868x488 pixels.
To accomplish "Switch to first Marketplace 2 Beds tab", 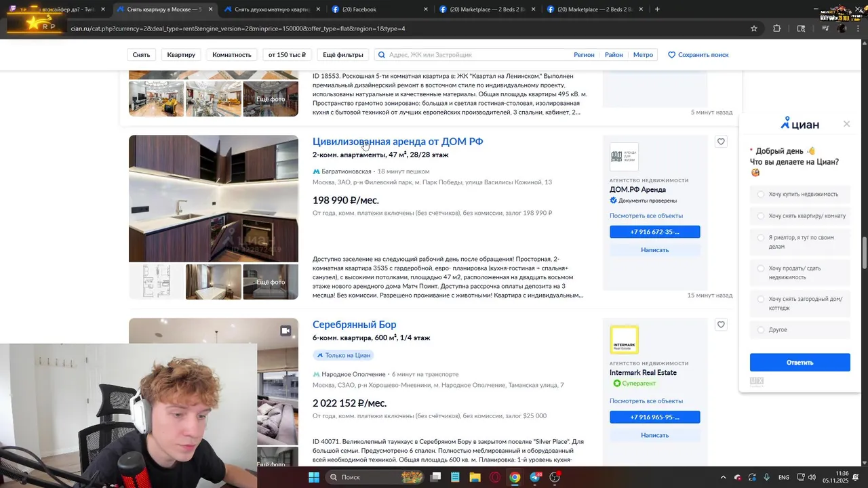I will point(487,9).
